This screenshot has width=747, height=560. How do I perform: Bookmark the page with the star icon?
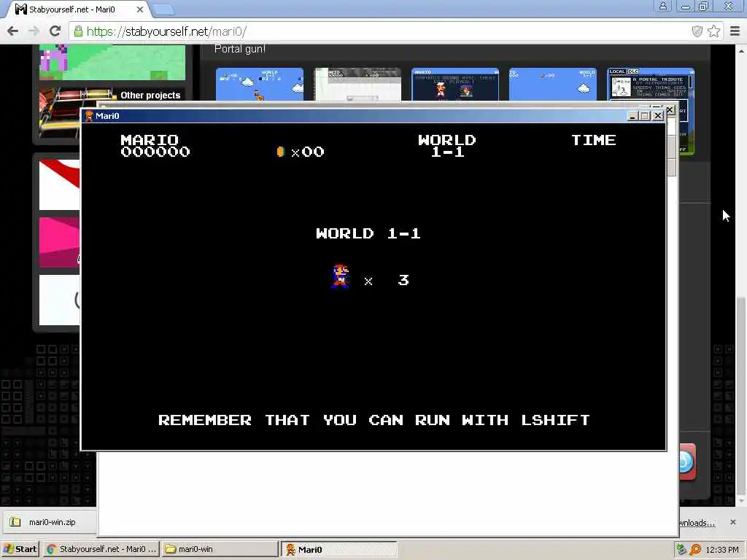coord(713,31)
